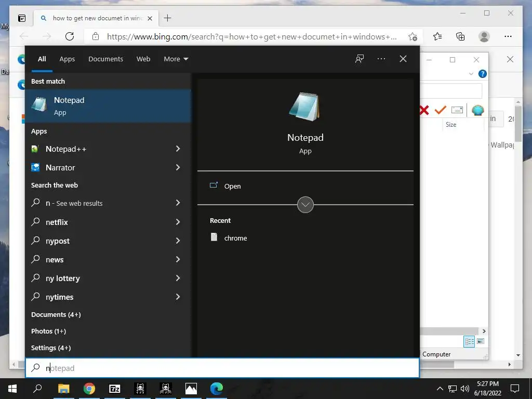Expand news suggestion chevron
532x399 pixels.
point(178,260)
